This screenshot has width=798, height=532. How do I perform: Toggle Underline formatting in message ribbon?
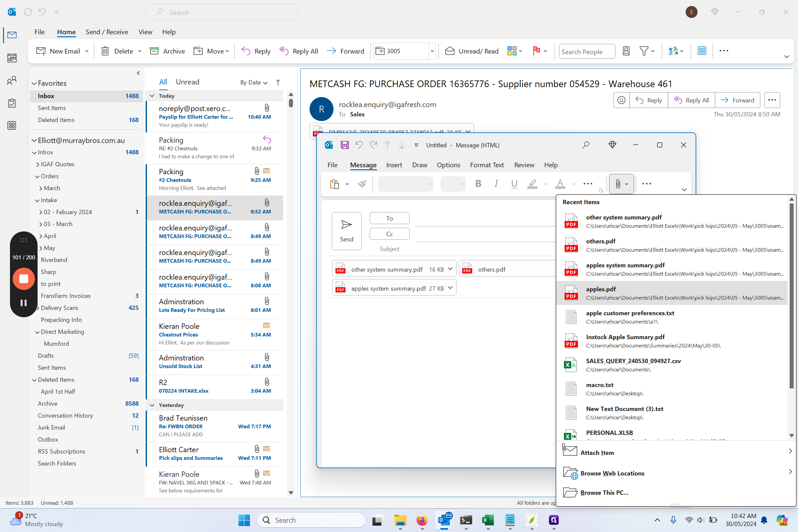pyautogui.click(x=514, y=184)
